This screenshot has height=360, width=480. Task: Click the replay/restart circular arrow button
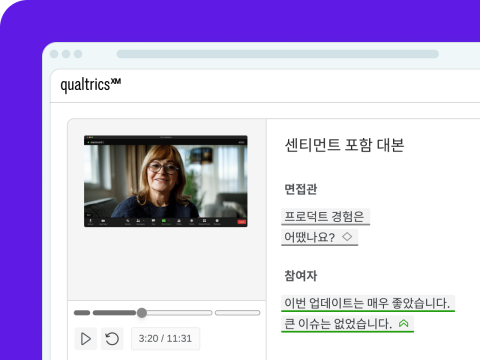click(112, 339)
